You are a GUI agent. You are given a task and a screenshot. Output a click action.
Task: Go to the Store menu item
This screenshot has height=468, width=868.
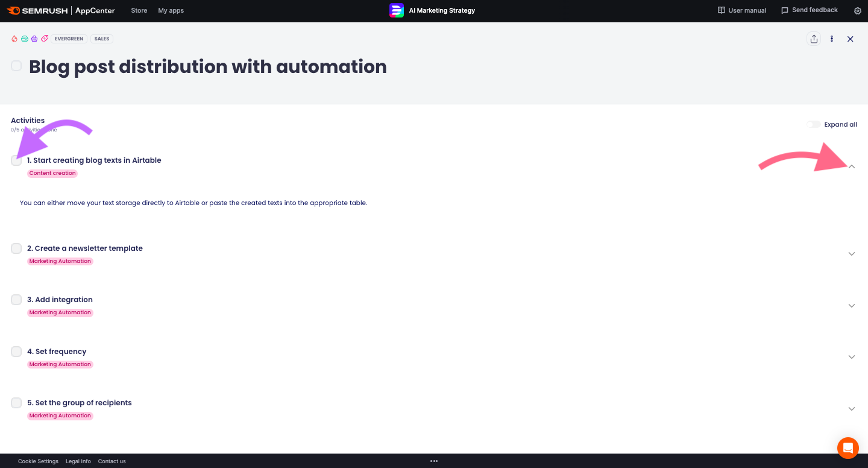139,11
